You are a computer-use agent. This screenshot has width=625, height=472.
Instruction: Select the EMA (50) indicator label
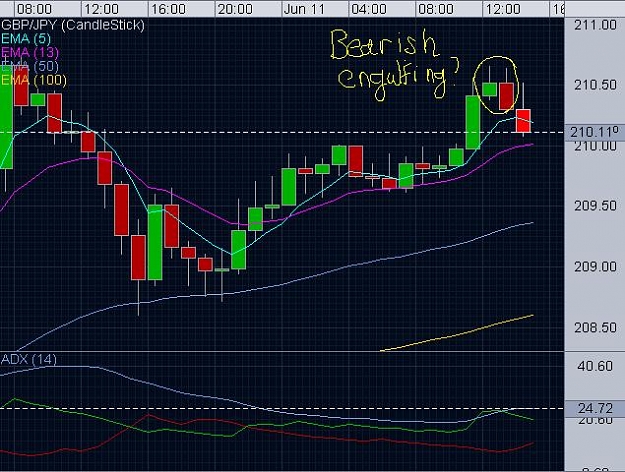point(30,66)
